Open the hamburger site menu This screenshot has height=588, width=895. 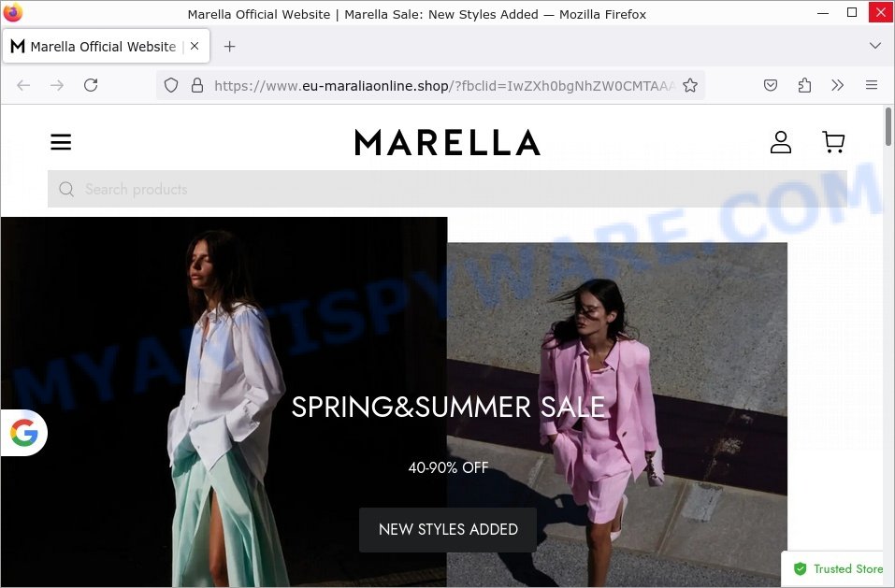61,142
